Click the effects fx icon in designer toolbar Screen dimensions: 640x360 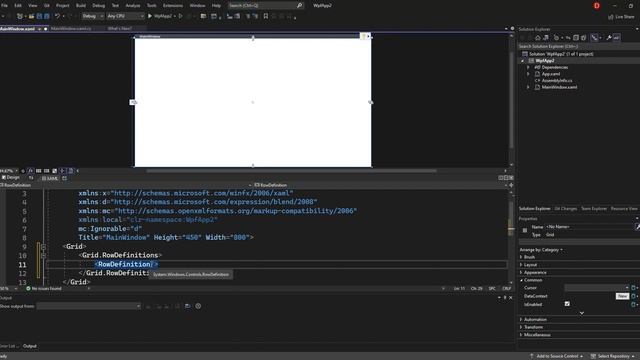pyautogui.click(x=31, y=171)
